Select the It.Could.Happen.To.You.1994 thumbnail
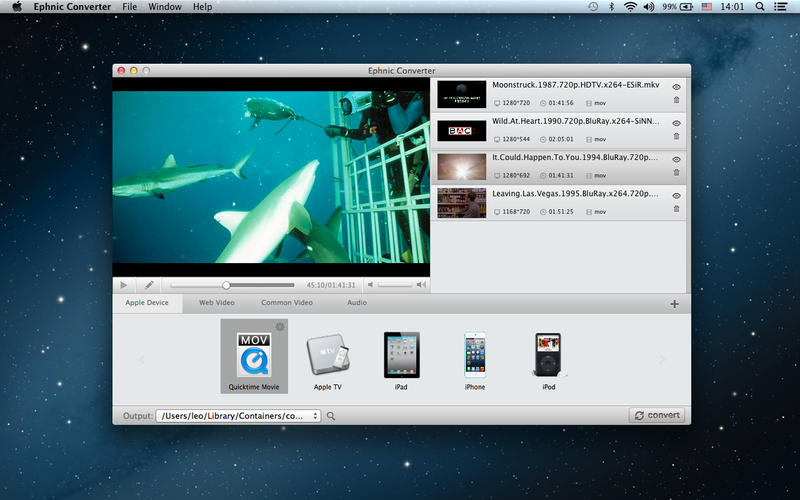 click(462, 166)
